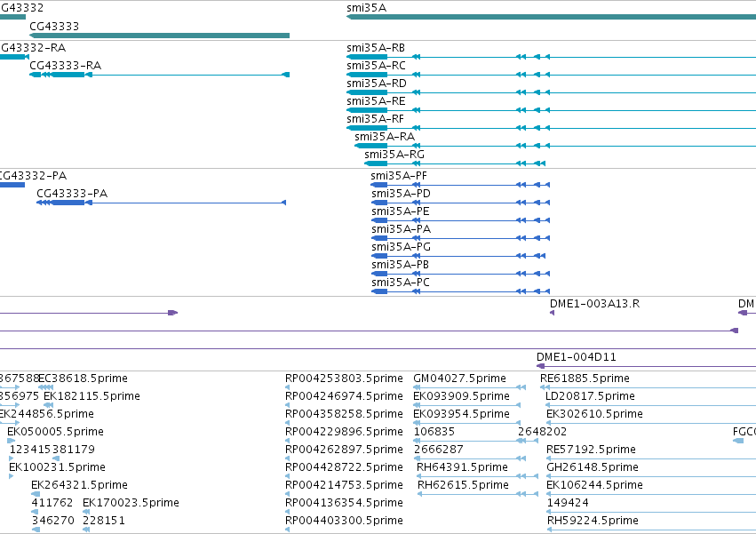Select the DME1-003A13.R clone label

point(594,304)
